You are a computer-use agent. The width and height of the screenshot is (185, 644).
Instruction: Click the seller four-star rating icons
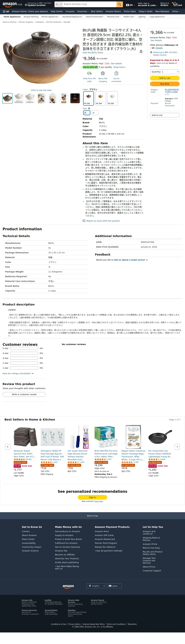[x=169, y=99]
